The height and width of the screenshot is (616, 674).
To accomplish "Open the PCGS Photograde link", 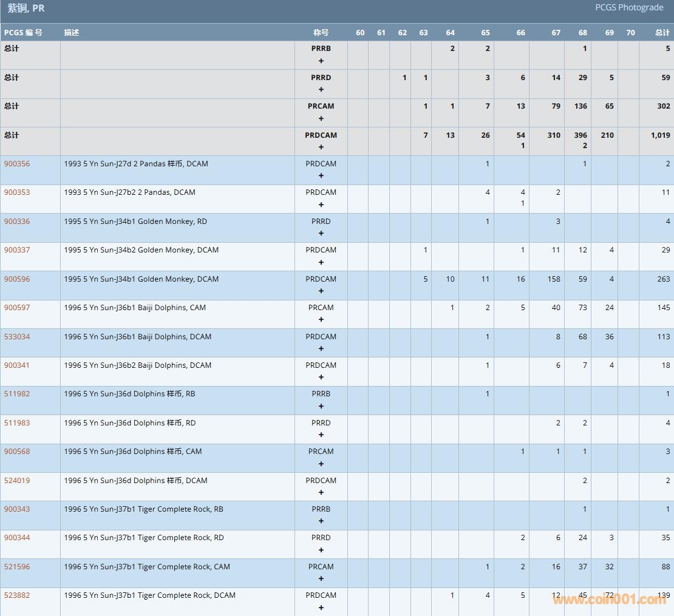I will tap(629, 7).
